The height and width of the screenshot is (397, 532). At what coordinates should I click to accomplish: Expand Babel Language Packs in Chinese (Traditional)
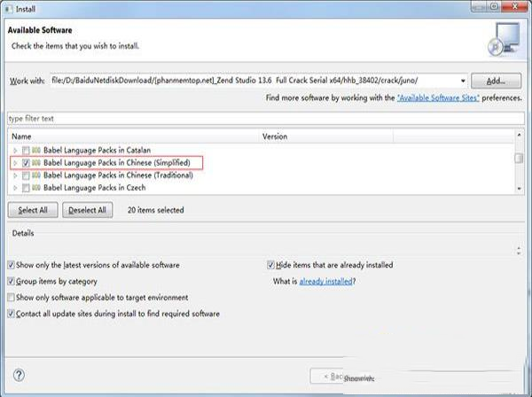pyautogui.click(x=15, y=175)
